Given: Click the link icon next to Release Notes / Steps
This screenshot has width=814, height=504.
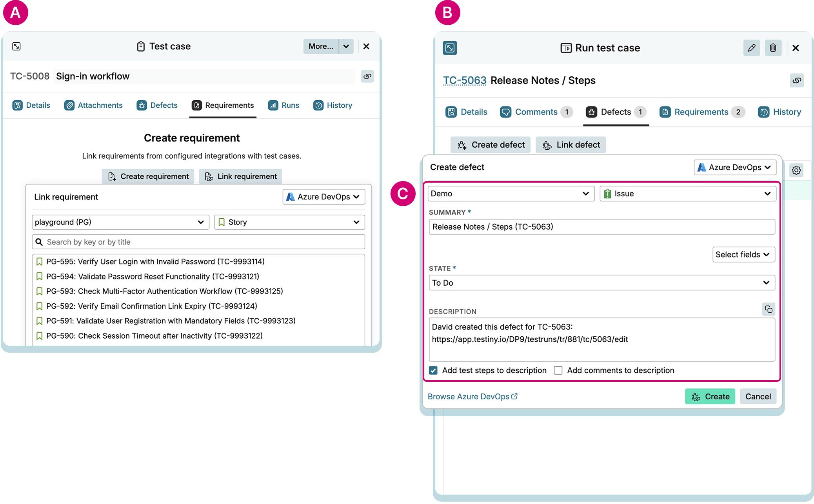Looking at the screenshot, I should point(797,80).
